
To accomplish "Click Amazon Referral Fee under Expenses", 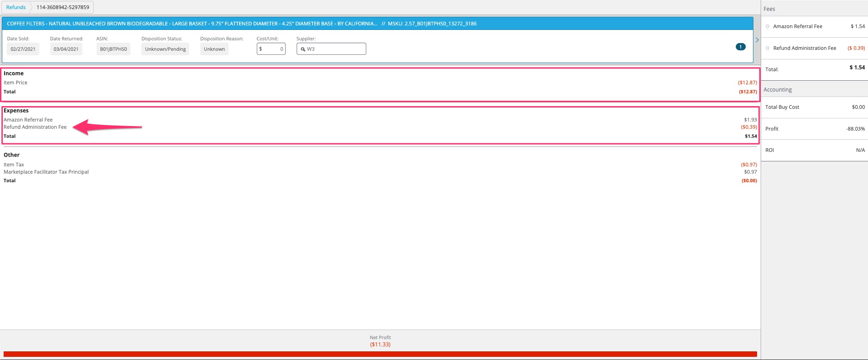I will pyautogui.click(x=28, y=120).
